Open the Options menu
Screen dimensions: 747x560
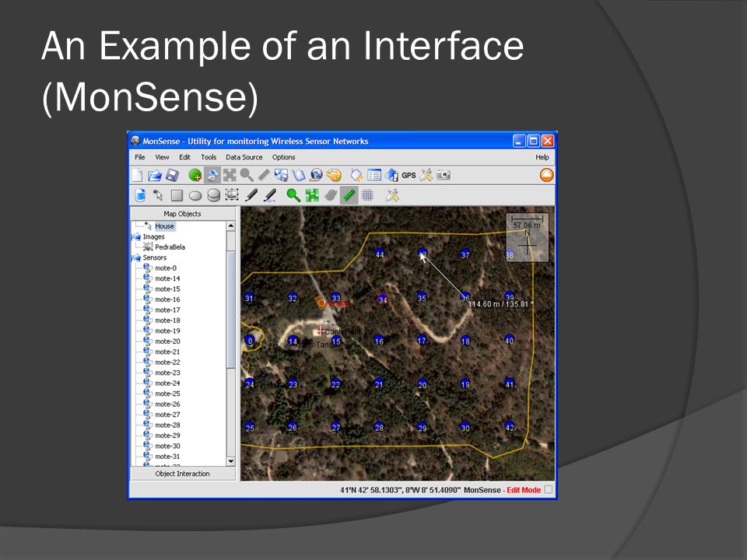point(283,157)
